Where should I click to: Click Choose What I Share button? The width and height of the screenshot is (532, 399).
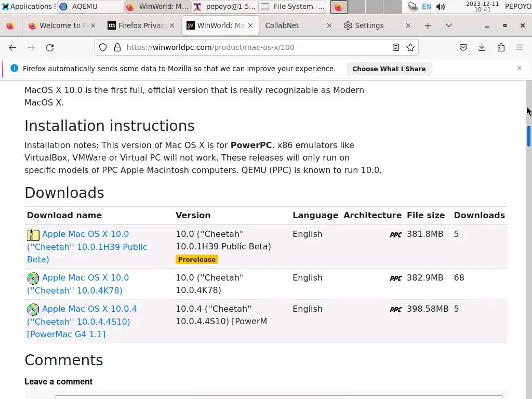tap(389, 69)
